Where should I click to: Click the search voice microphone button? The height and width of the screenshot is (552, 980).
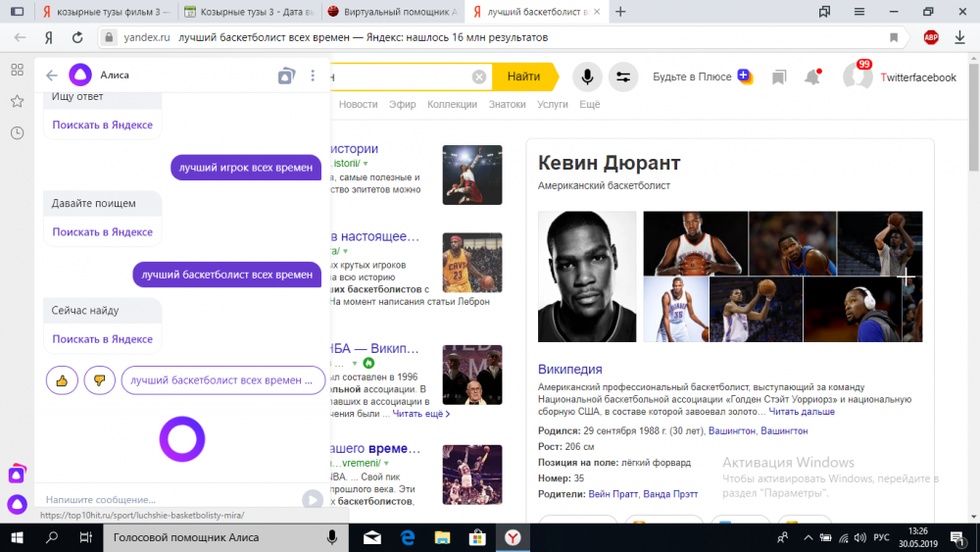coord(587,76)
